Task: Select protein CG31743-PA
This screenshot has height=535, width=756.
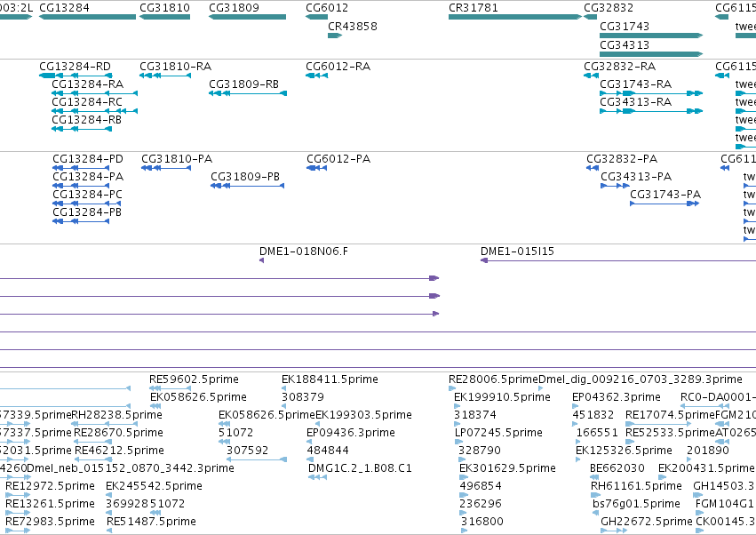Action: pos(664,204)
